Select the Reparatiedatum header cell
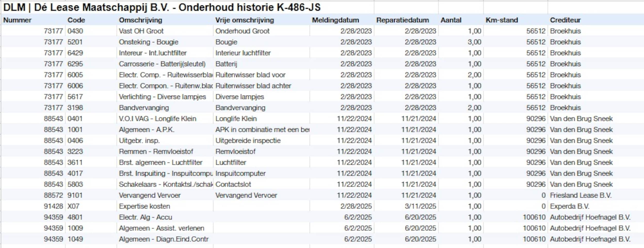This screenshot has height=248, width=644. coord(402,20)
